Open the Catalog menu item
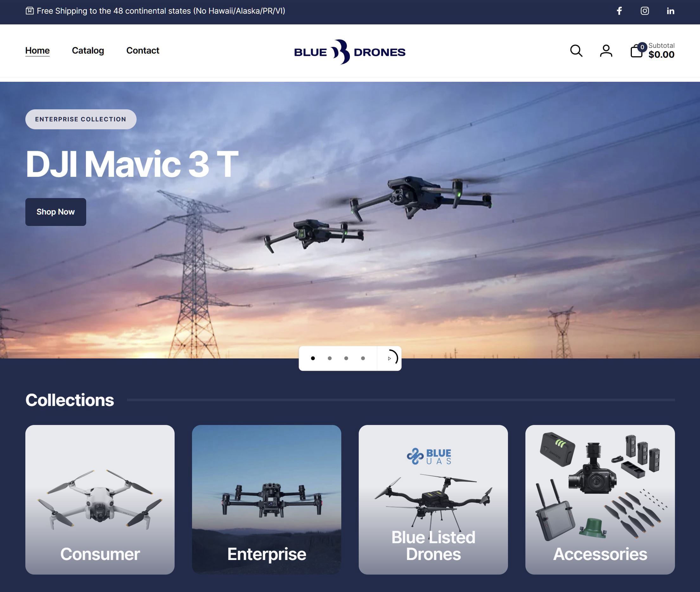 pos(87,51)
